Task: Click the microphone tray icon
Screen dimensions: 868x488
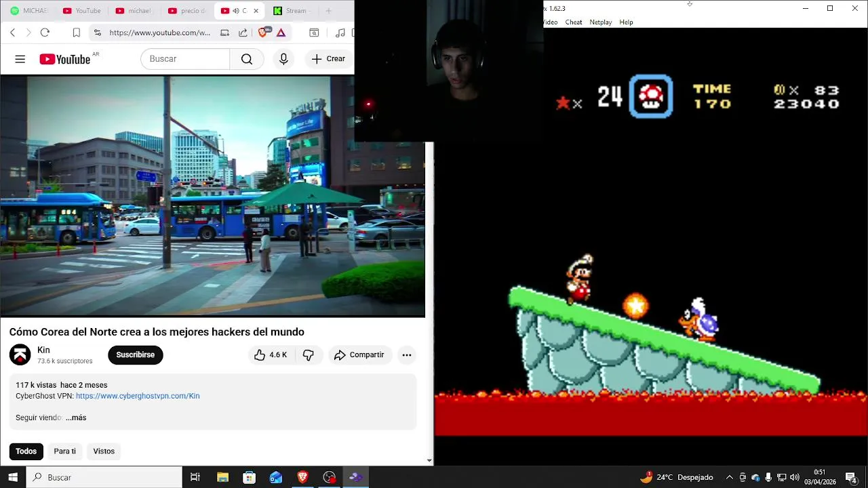Action: click(x=768, y=477)
